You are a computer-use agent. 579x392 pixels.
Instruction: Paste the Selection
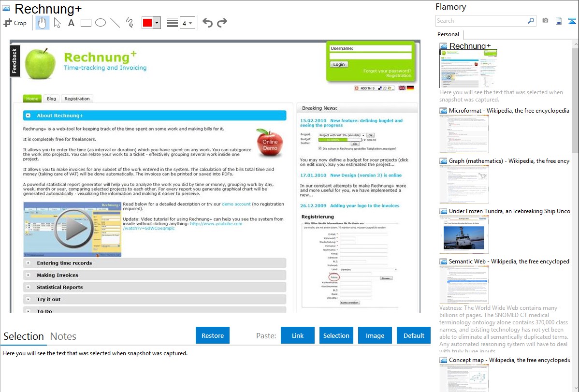click(x=336, y=335)
